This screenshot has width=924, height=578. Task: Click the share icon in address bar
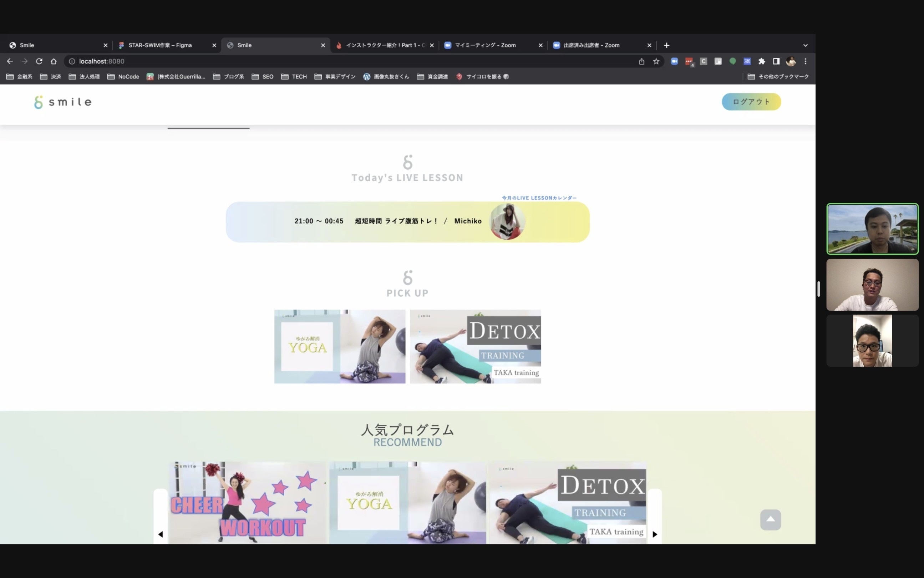point(641,61)
